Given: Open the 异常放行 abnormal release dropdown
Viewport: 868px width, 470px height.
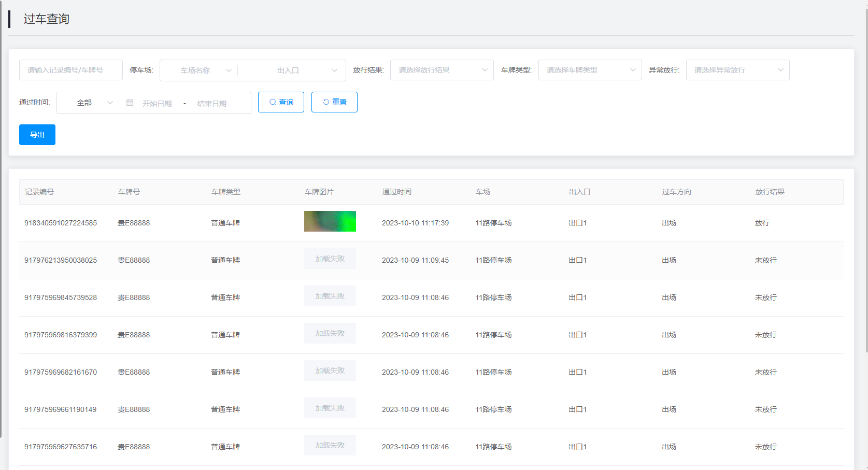Looking at the screenshot, I should pos(737,70).
